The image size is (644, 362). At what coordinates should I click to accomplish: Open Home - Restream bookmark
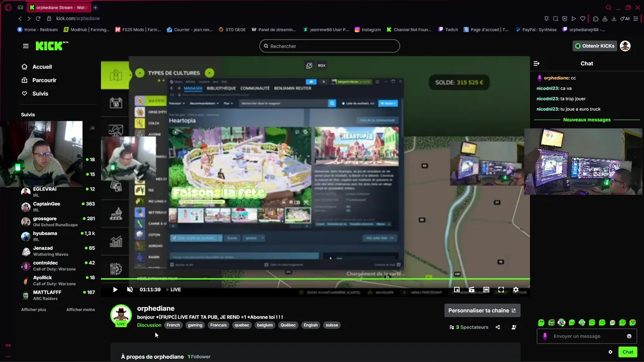(37, 30)
